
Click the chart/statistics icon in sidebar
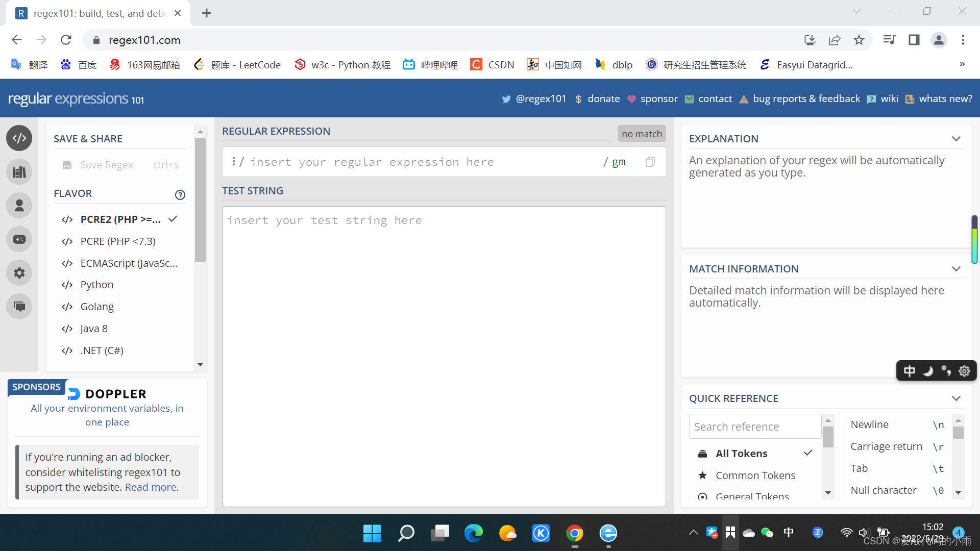click(18, 171)
